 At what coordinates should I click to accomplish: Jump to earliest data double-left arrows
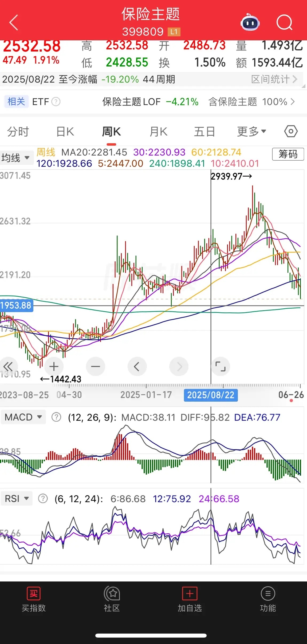(x=8, y=366)
